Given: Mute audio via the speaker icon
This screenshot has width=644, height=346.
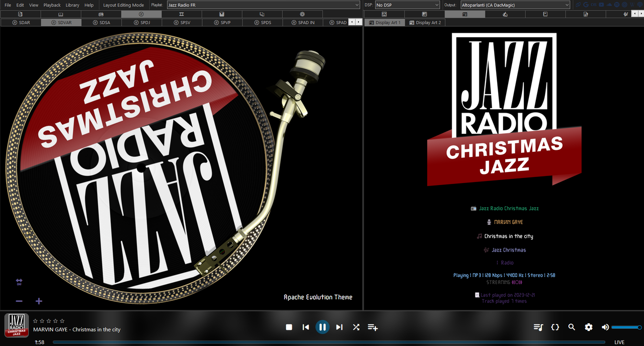Looking at the screenshot, I should 605,327.
